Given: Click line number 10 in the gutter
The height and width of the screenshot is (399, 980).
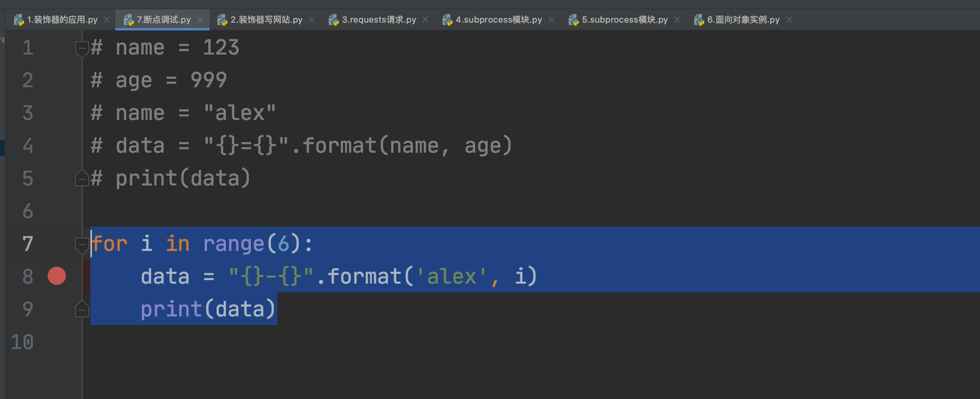Looking at the screenshot, I should pyautogui.click(x=22, y=342).
